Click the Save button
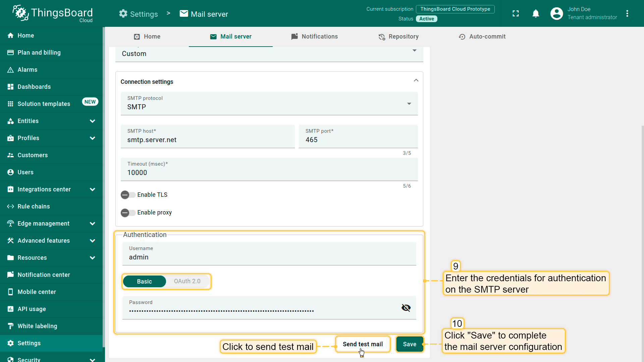The width and height of the screenshot is (644, 362). coord(410,344)
